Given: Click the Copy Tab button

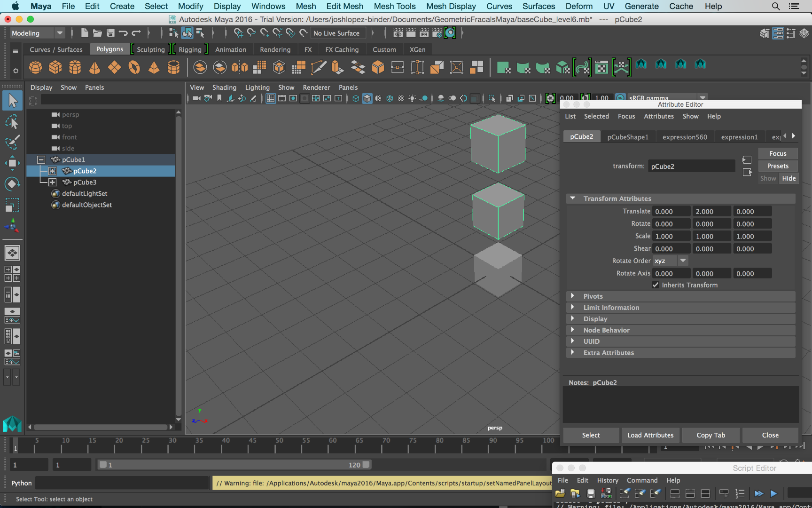Looking at the screenshot, I should [x=710, y=435].
